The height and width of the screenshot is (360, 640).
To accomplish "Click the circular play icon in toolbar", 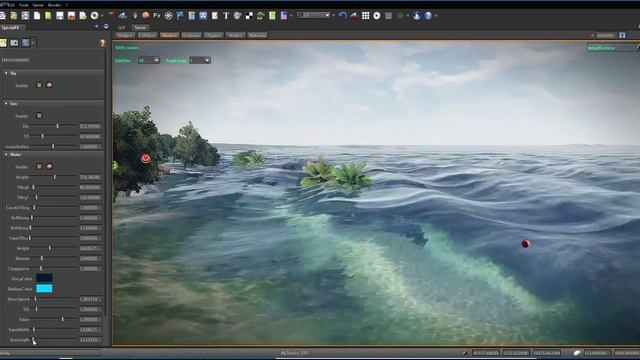I will [x=377, y=16].
